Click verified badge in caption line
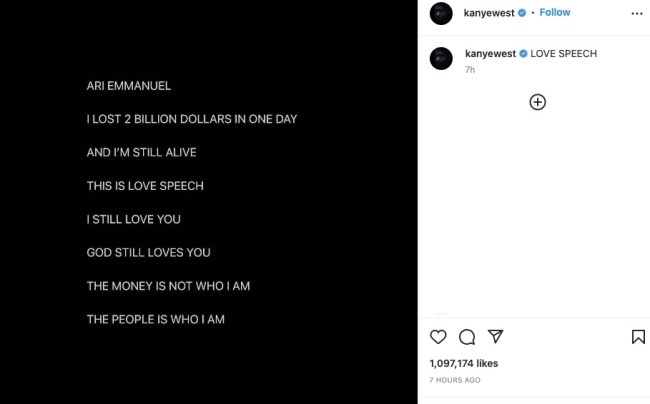Image resolution: width=650 pixels, height=404 pixels. click(x=521, y=53)
